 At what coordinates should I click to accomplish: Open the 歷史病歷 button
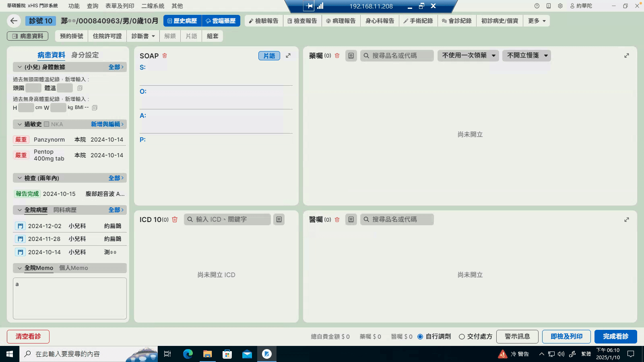coord(182,21)
